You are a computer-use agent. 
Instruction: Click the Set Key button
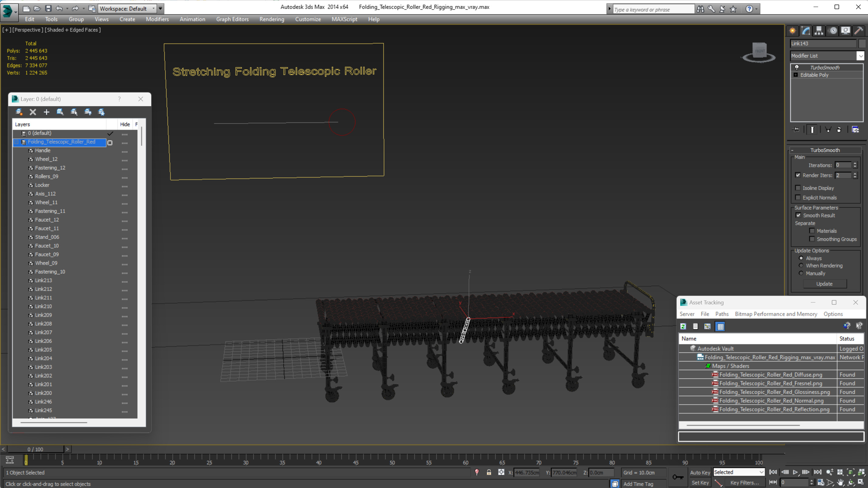coord(700,482)
